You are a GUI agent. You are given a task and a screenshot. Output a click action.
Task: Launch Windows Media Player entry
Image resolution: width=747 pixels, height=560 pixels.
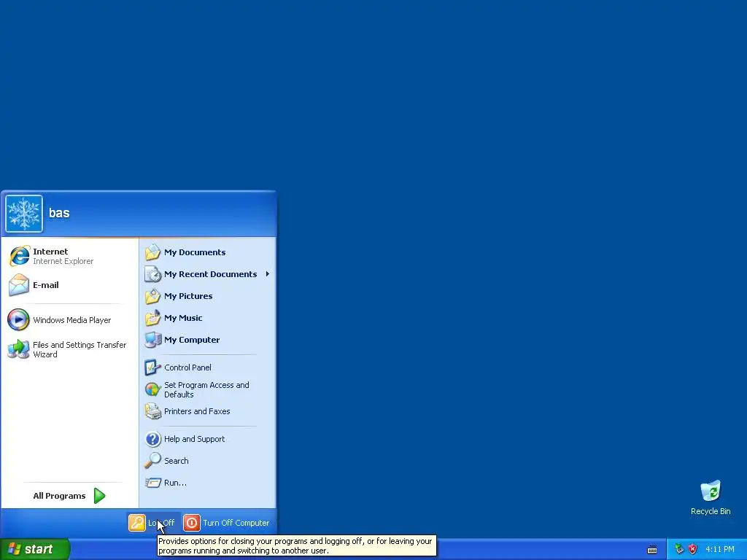tap(69, 320)
